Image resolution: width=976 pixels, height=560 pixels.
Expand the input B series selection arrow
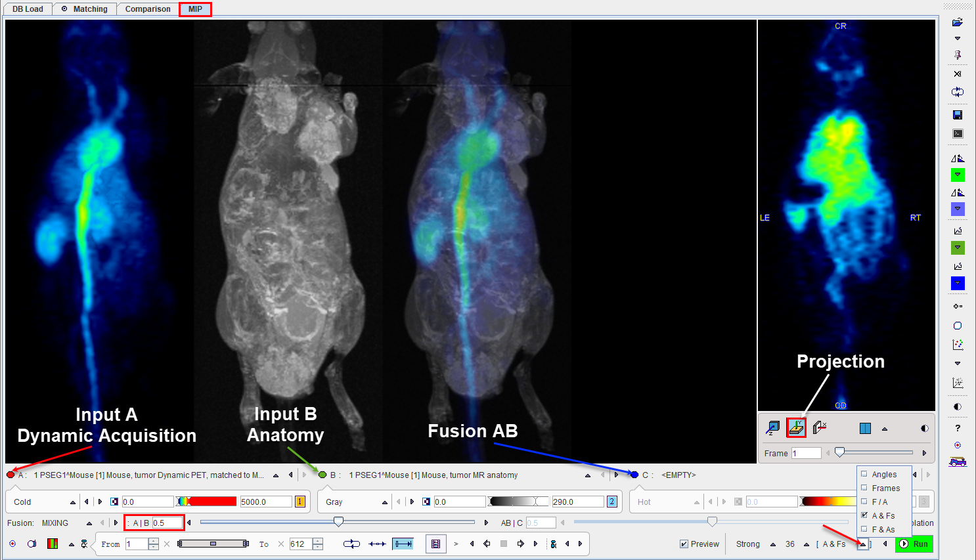pos(588,475)
